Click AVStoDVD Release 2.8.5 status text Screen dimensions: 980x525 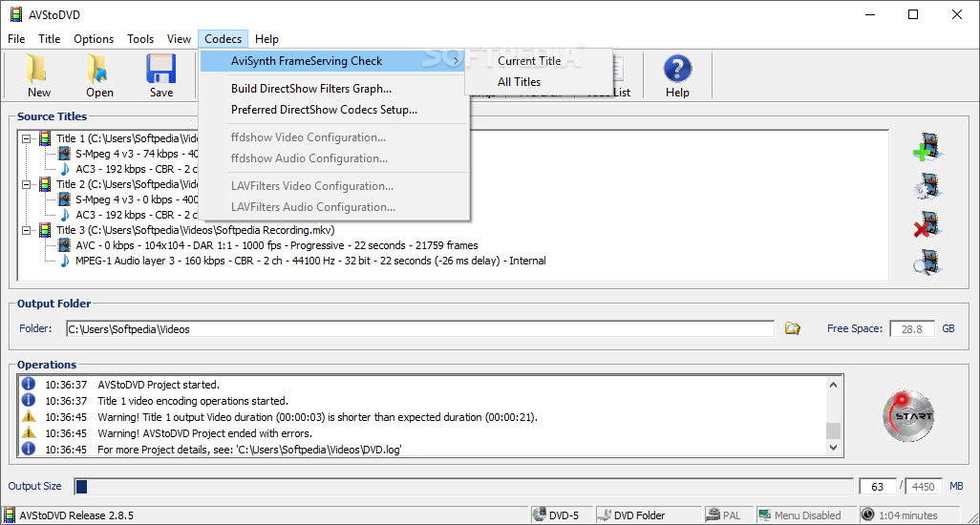(x=76, y=515)
